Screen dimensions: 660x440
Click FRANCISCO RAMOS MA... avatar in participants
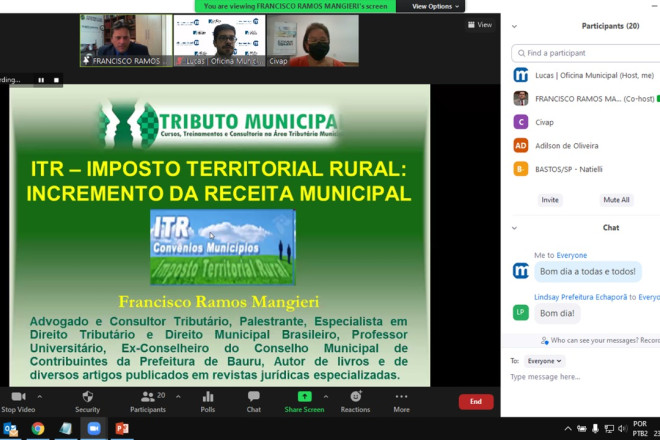click(x=521, y=99)
